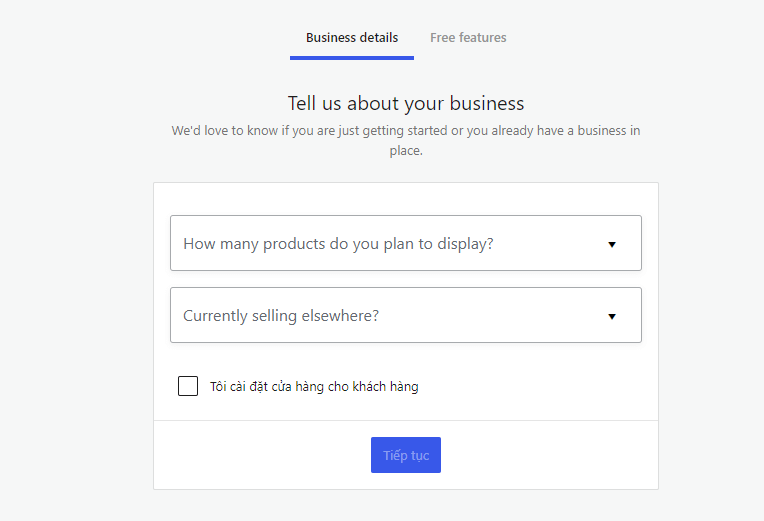Image resolution: width=764 pixels, height=521 pixels.
Task: Switch to the Free features tab
Action: pyautogui.click(x=468, y=38)
